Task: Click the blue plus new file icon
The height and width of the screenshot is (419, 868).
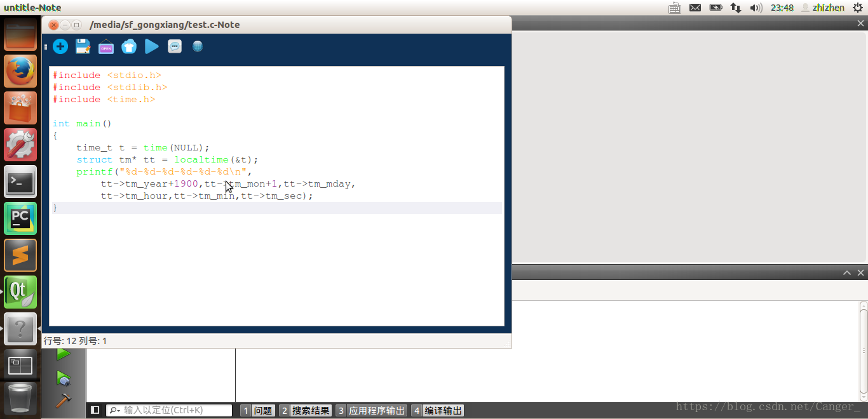Action: point(60,46)
